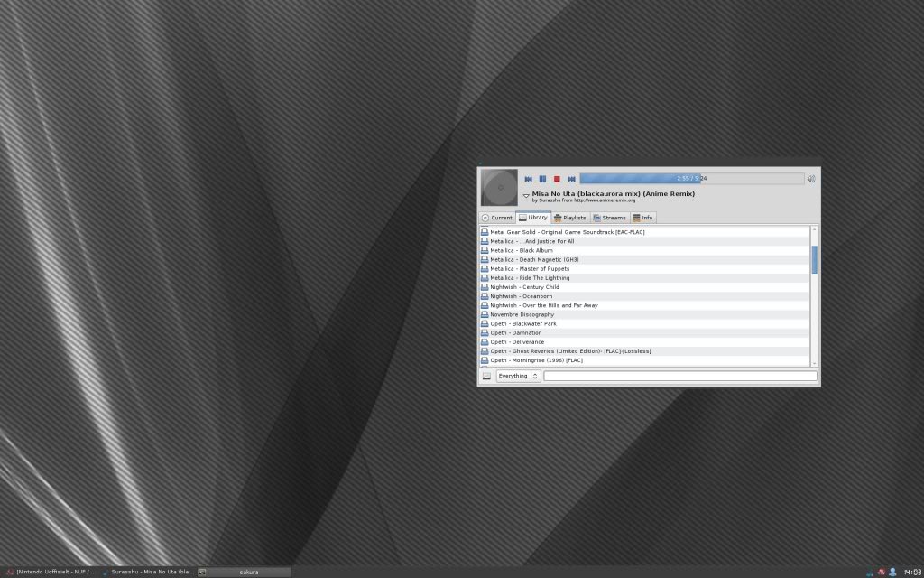
Task: Click the library icon beside Everything dropdown
Action: tap(486, 376)
